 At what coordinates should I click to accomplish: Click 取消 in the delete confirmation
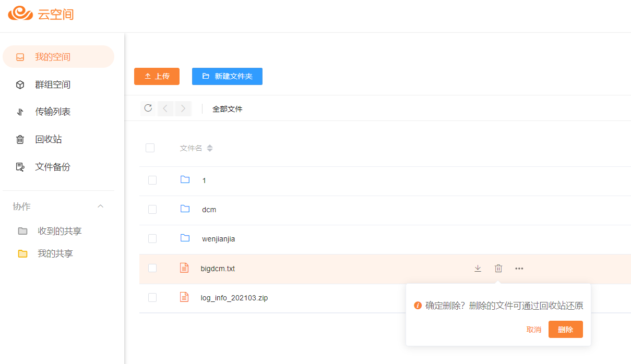point(534,330)
